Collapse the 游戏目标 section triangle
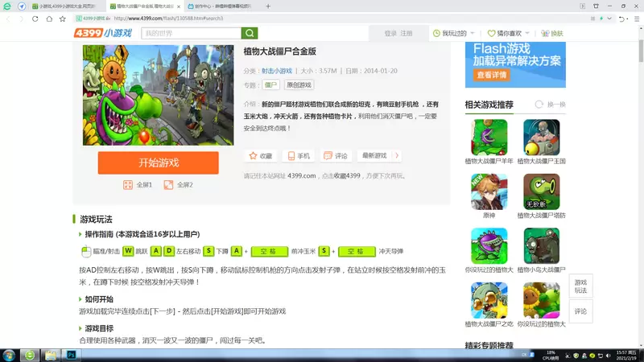 point(80,328)
